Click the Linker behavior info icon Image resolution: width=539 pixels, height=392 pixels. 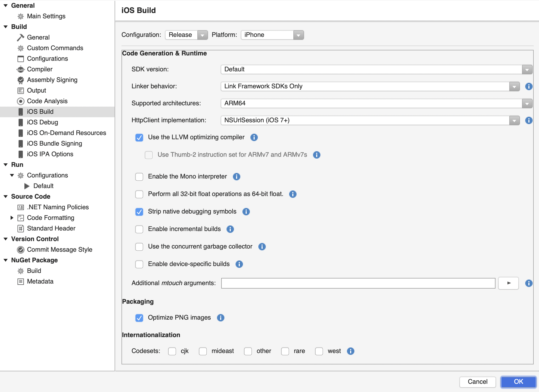pos(529,86)
